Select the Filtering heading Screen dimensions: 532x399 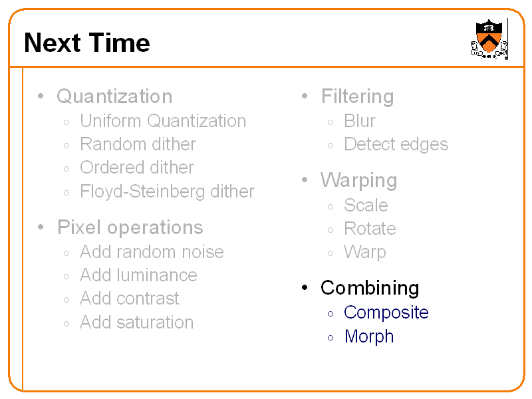pyautogui.click(x=357, y=96)
